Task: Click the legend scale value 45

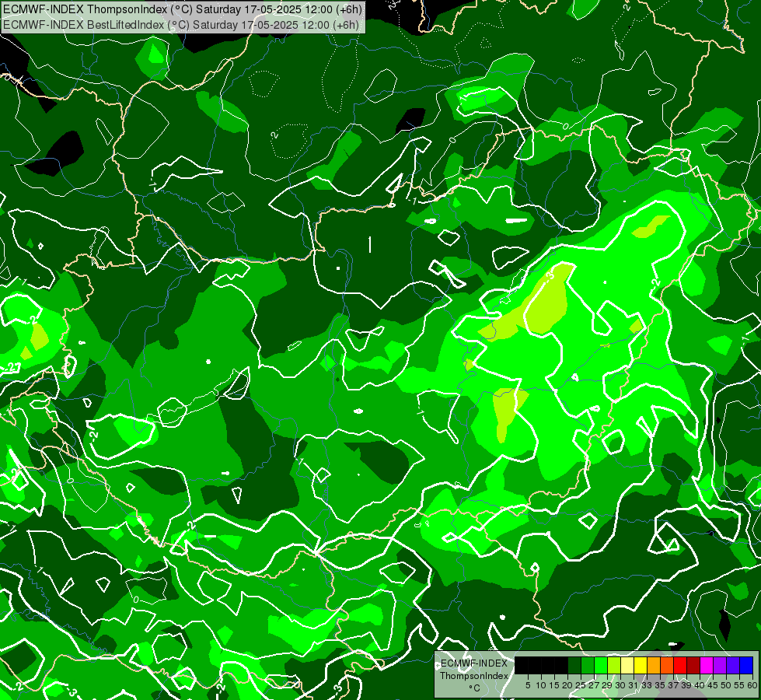Action: coord(713,685)
